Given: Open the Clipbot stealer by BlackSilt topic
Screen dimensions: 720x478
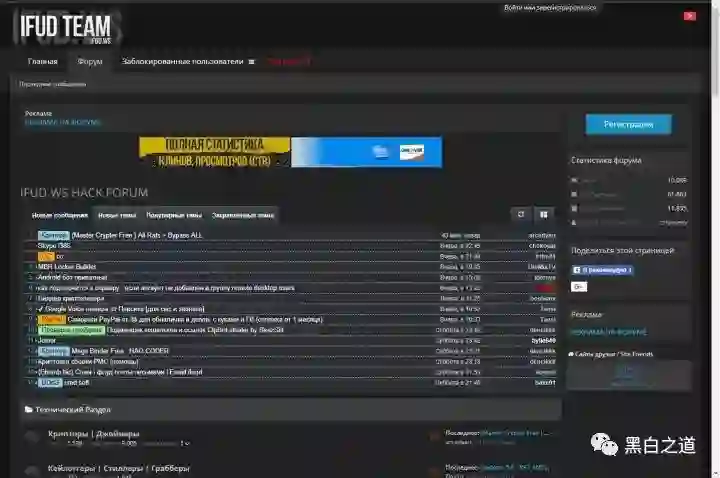Looking at the screenshot, I should click(195, 330).
